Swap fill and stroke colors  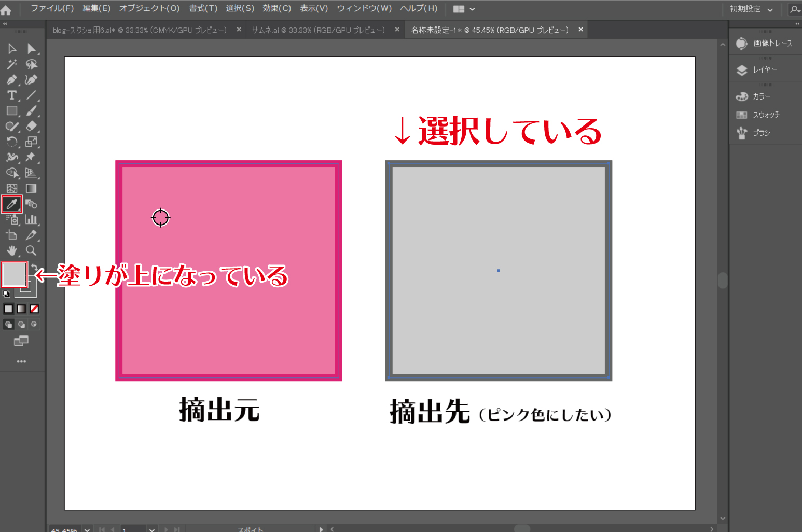click(34, 267)
